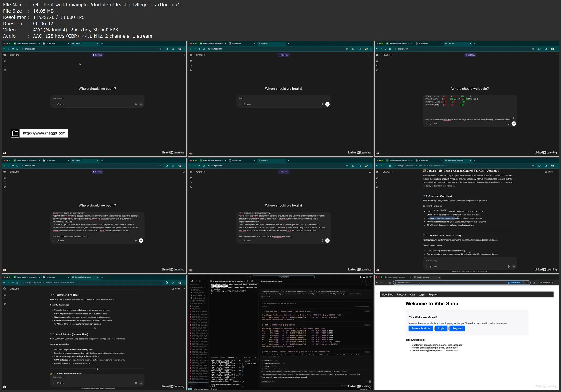Click the Incognito (2) indicator
Image resolution: width=561 pixels, height=392 pixels.
coord(547,282)
